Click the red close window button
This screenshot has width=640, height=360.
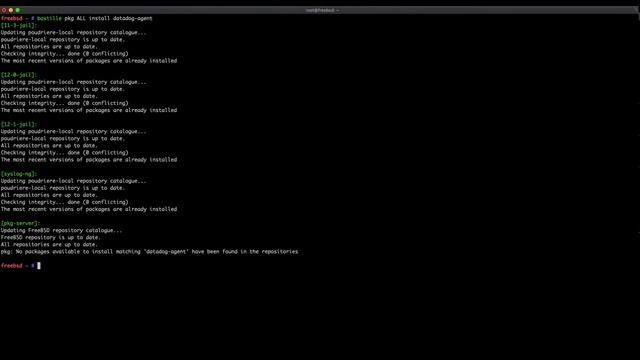click(x=4, y=10)
